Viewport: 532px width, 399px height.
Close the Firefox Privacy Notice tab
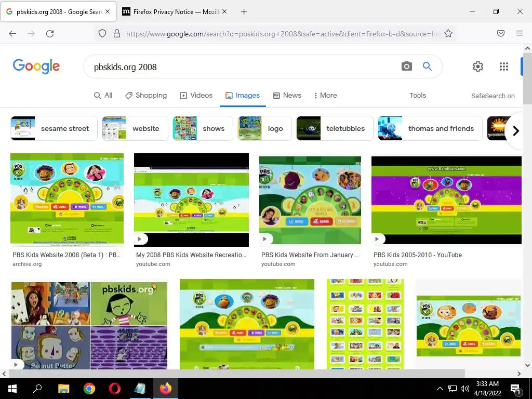pos(224,11)
